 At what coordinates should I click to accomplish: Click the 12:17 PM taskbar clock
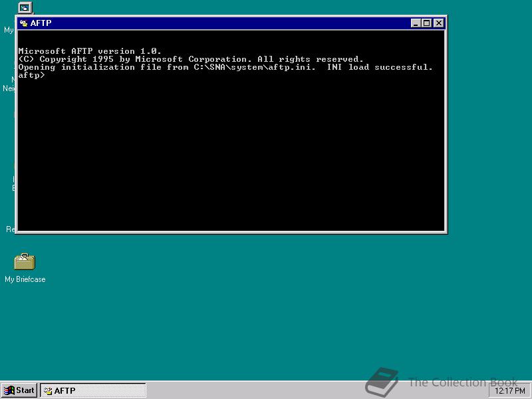coord(510,391)
